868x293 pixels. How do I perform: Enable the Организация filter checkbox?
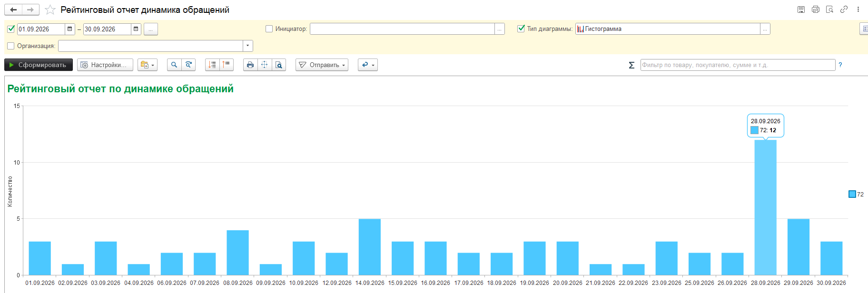click(x=11, y=46)
